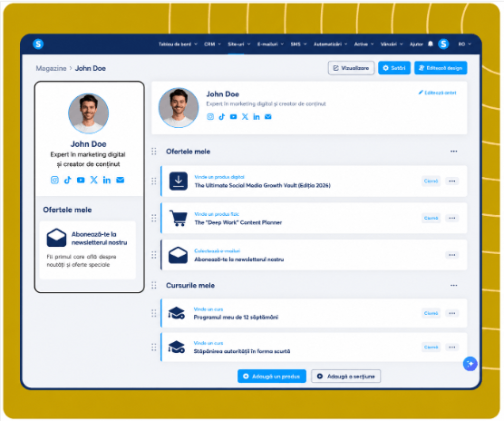Open the SMS menu
Image resolution: width=504 pixels, height=421 pixels.
point(298,44)
